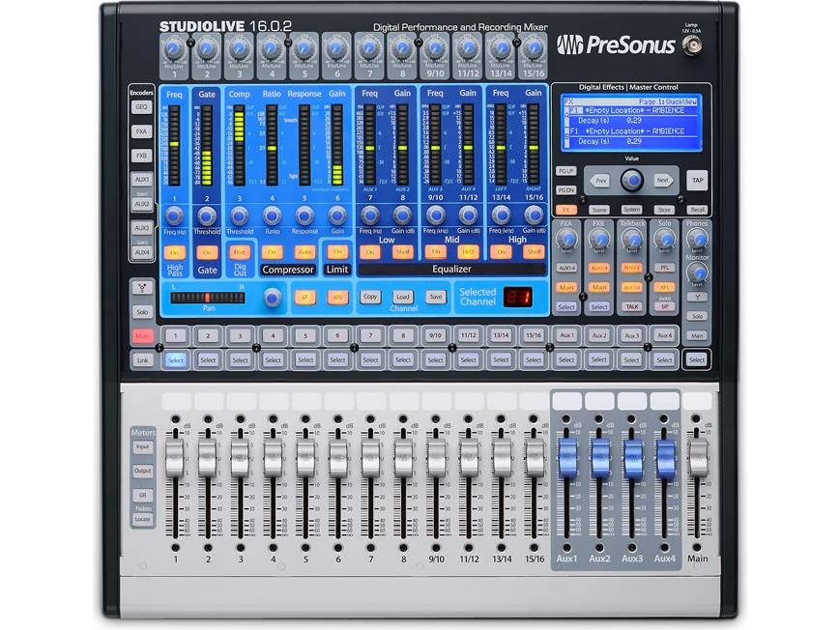
Task: Toggle the Low EQ On button
Action: tap(370, 251)
